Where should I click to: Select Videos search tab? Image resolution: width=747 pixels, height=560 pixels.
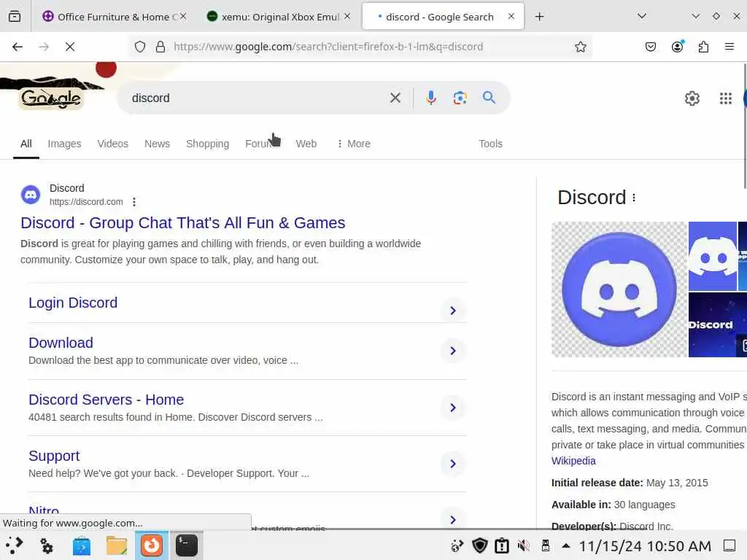pyautogui.click(x=113, y=144)
